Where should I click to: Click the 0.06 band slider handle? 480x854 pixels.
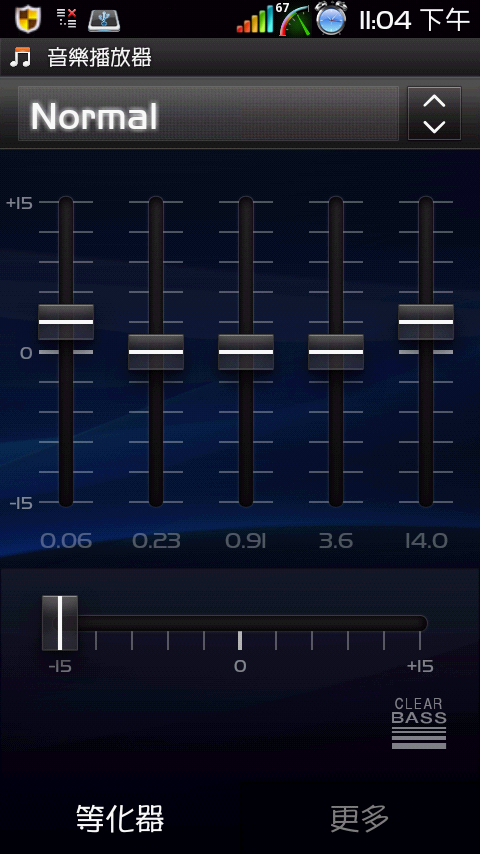66,322
